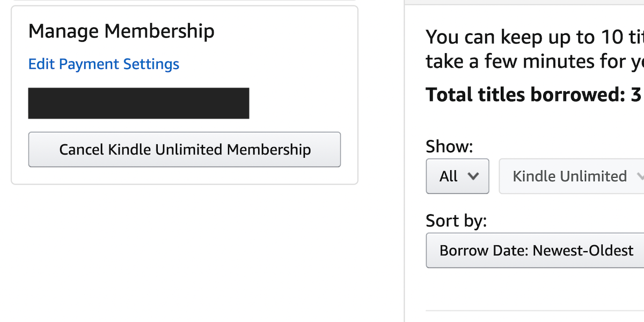
Task: Click the word "Membership" in the cancel button
Action: 268,149
